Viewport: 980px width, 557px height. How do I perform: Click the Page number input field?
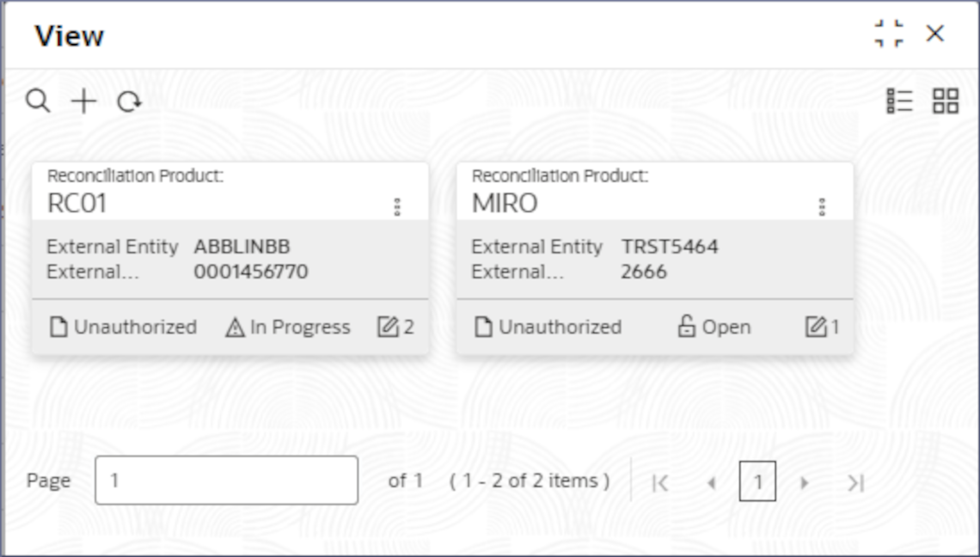[226, 480]
